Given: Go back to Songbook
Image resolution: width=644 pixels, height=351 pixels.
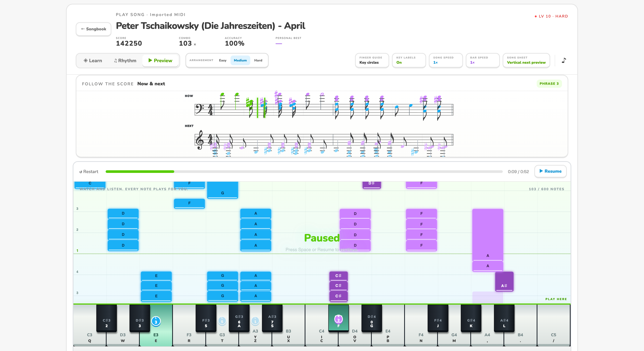Looking at the screenshot, I should [x=94, y=29].
